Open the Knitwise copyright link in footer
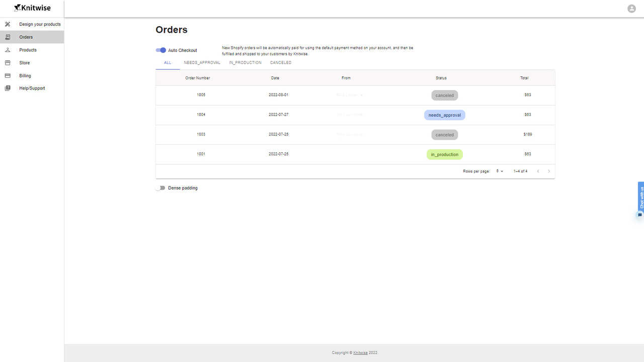This screenshot has height=362, width=644. click(360, 352)
